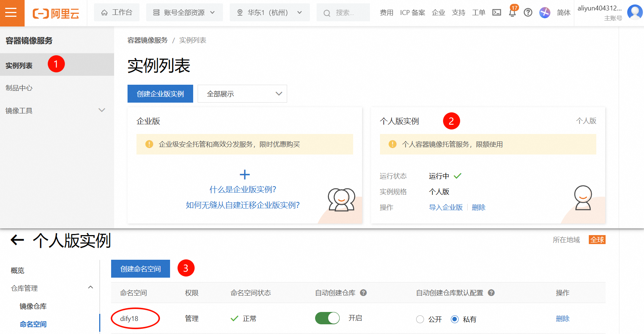
Task: Click 删除 in the 个人版实例 card
Action: point(478,207)
